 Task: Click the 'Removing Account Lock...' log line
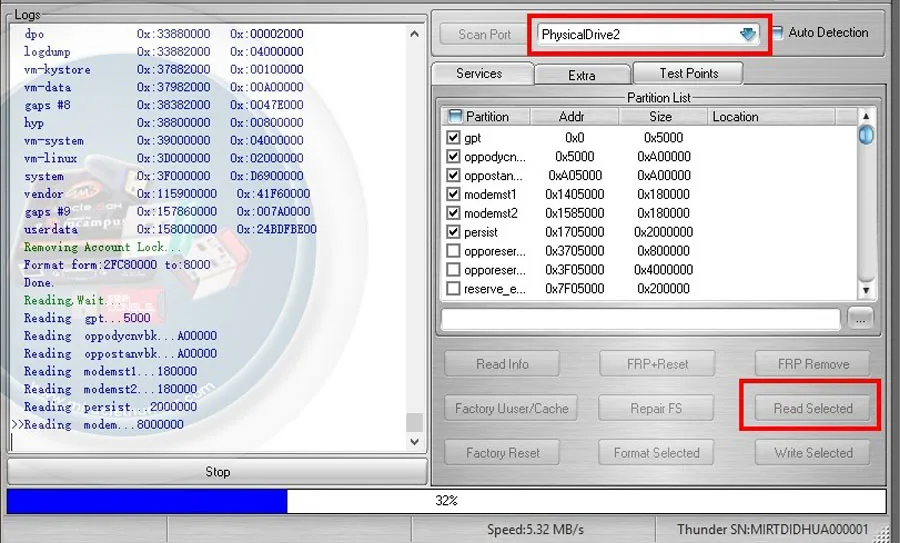[102, 247]
